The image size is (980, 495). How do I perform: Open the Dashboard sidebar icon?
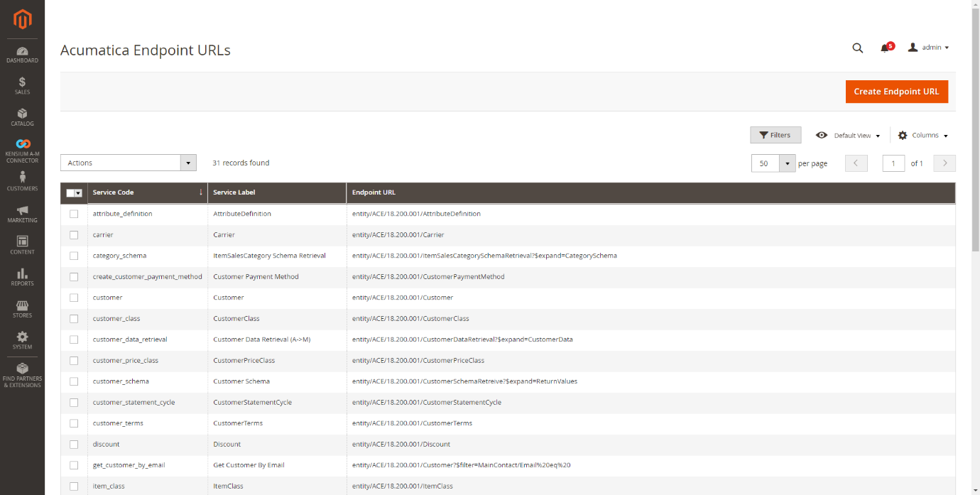(22, 55)
